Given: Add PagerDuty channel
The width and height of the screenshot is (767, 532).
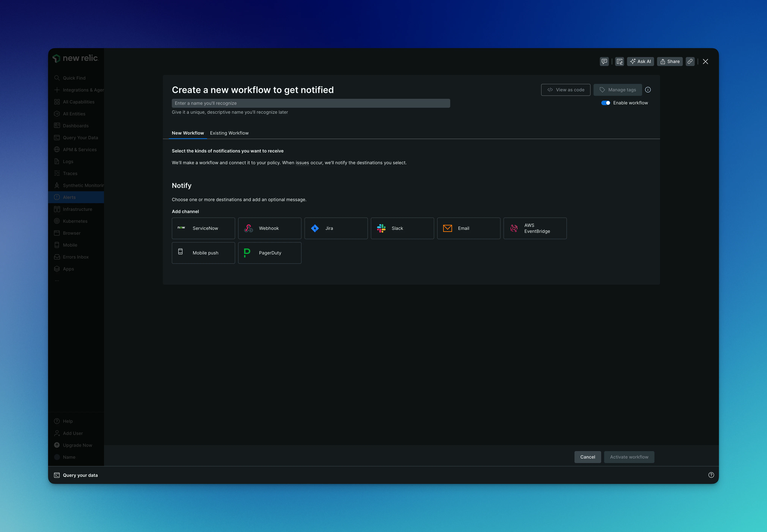Looking at the screenshot, I should coord(270,253).
